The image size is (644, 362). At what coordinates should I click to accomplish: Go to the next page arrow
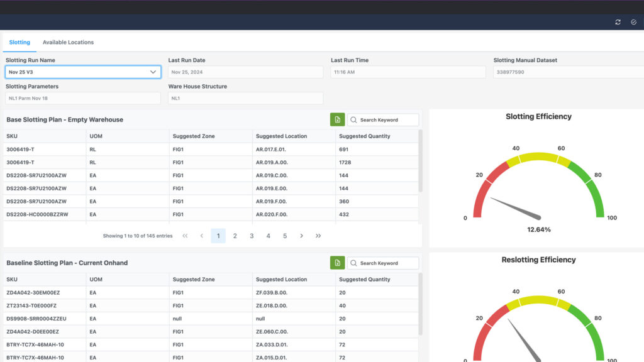301,236
